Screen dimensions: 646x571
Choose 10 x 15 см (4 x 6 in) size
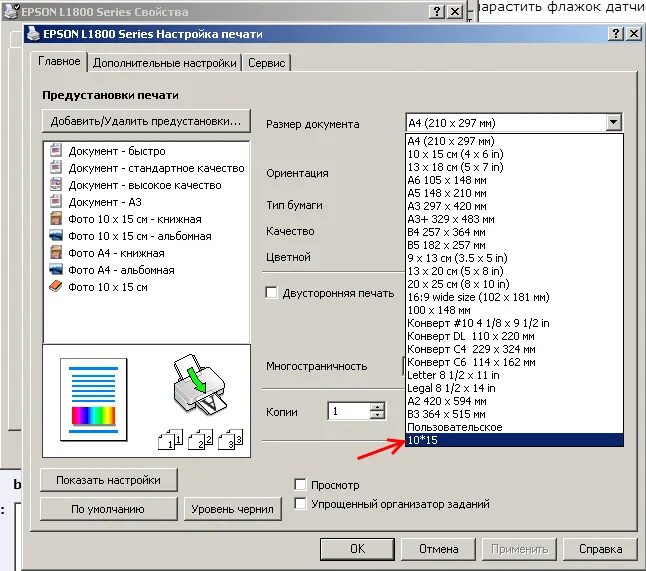pos(514,154)
